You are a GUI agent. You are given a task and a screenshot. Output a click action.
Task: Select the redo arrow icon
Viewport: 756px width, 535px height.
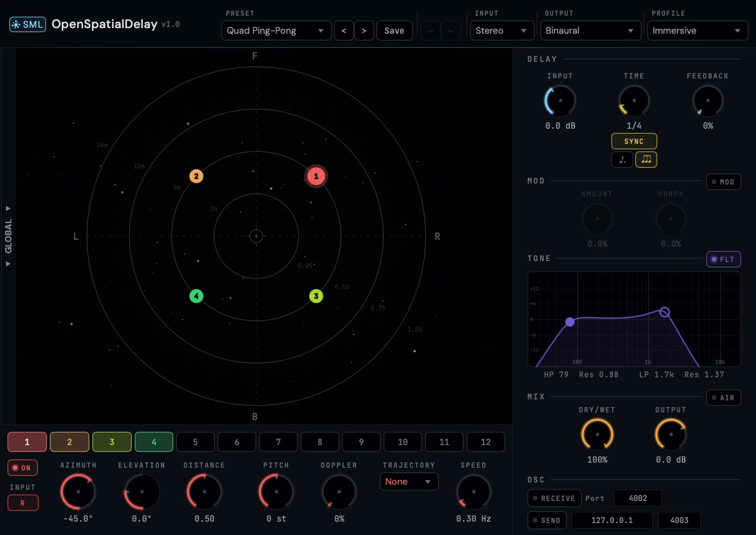450,31
